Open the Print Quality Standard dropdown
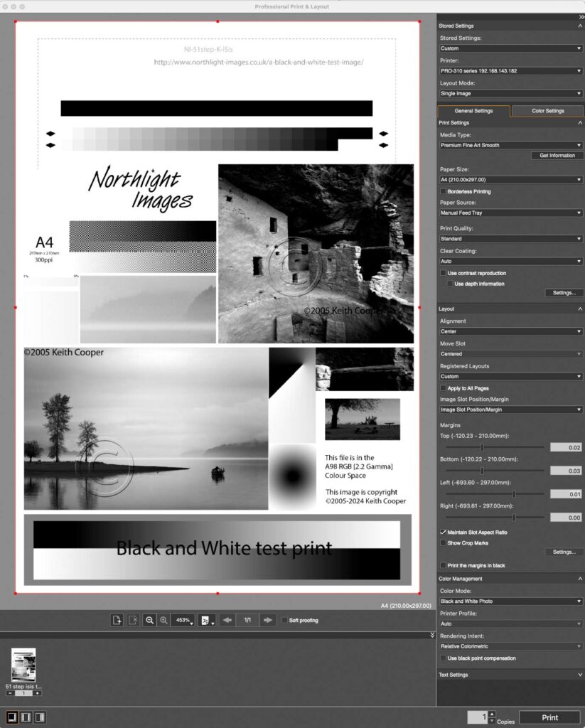 click(x=510, y=239)
